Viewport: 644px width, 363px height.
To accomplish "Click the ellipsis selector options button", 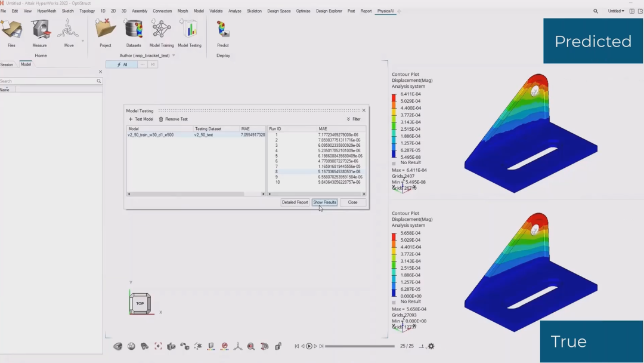I will click(x=143, y=64).
